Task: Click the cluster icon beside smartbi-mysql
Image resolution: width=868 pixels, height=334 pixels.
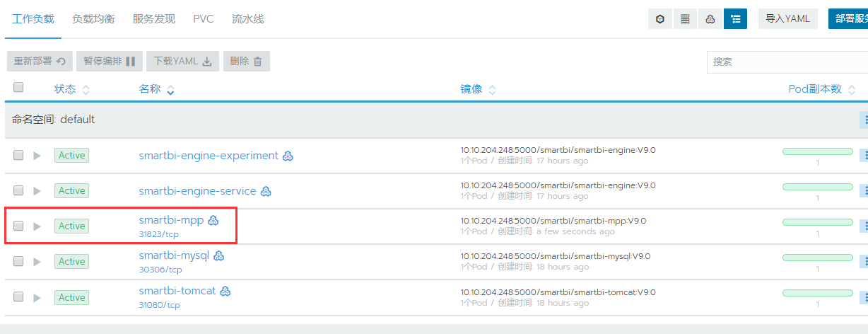Action: click(x=218, y=255)
